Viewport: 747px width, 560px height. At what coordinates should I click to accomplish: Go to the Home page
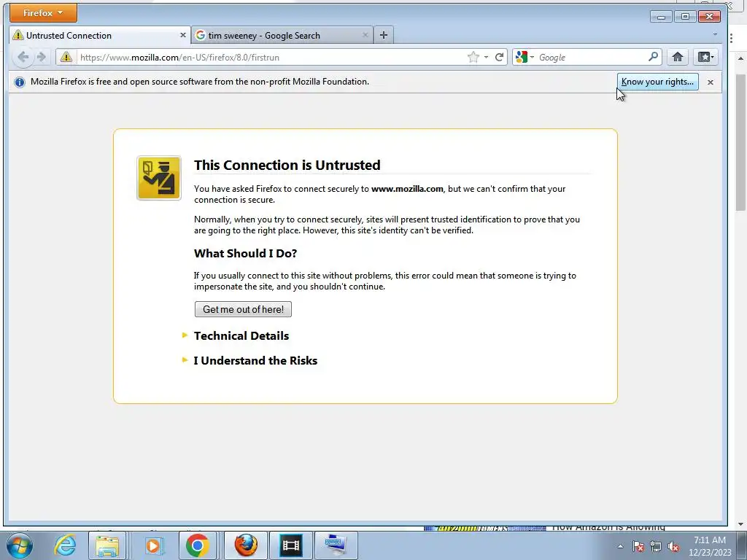point(678,57)
